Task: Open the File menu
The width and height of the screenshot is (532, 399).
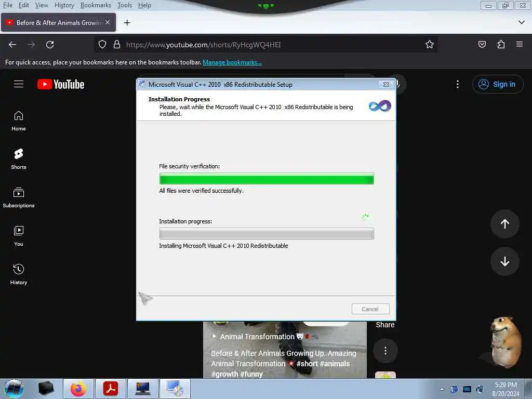Action: click(7, 5)
